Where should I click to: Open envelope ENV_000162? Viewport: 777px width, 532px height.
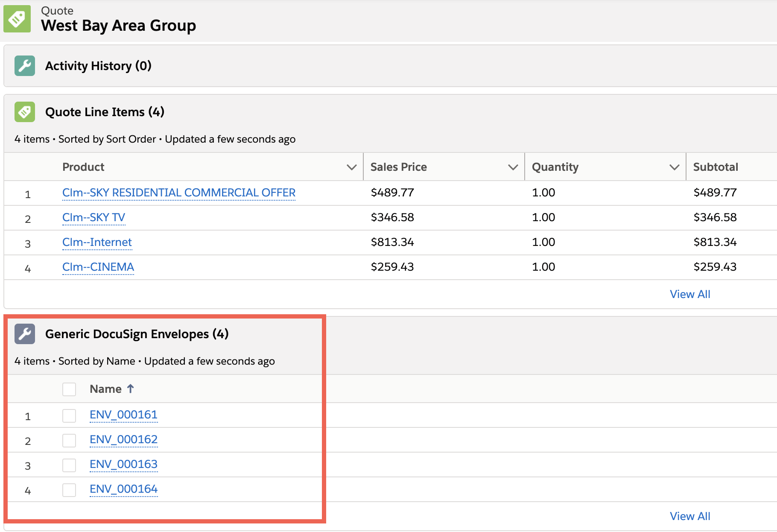click(123, 439)
